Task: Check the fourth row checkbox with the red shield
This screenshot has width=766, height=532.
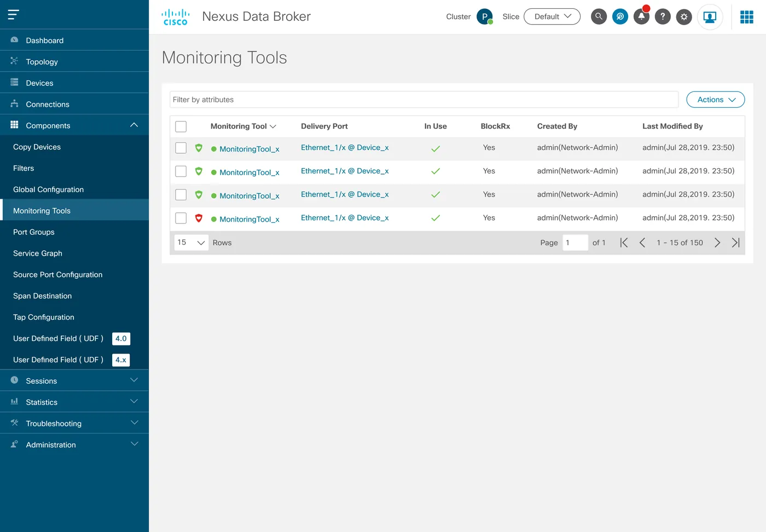Action: pyautogui.click(x=181, y=218)
